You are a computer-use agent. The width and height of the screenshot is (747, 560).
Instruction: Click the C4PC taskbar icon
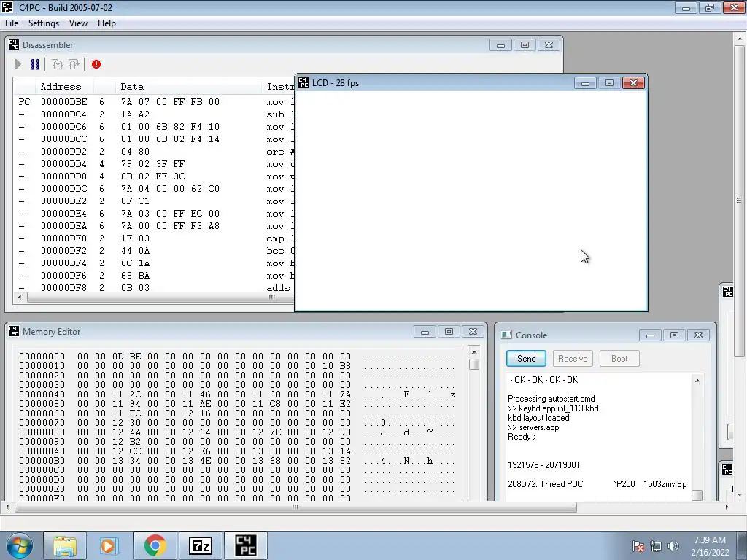246,545
